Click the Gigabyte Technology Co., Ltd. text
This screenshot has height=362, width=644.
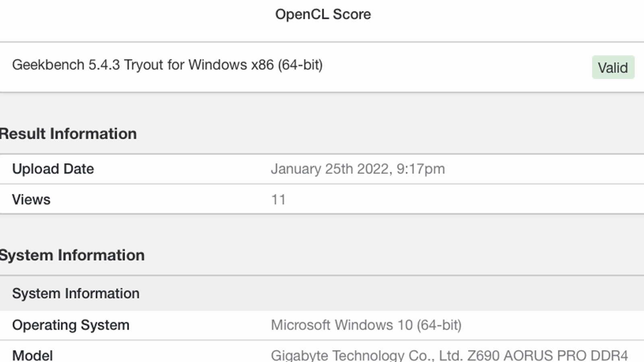coord(366,356)
